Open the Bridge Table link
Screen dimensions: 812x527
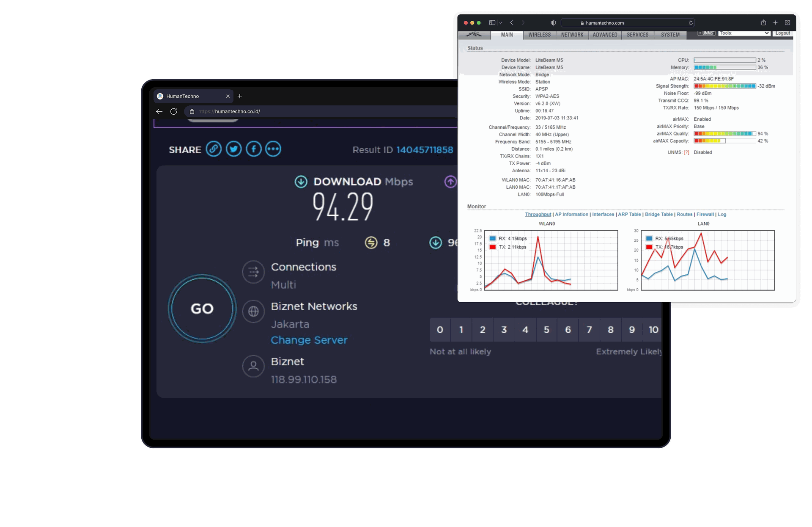[x=658, y=214]
